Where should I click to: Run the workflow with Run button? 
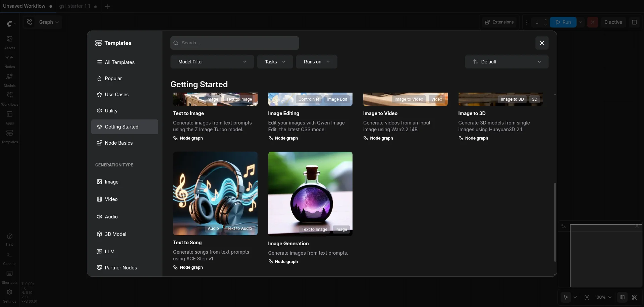click(x=563, y=22)
